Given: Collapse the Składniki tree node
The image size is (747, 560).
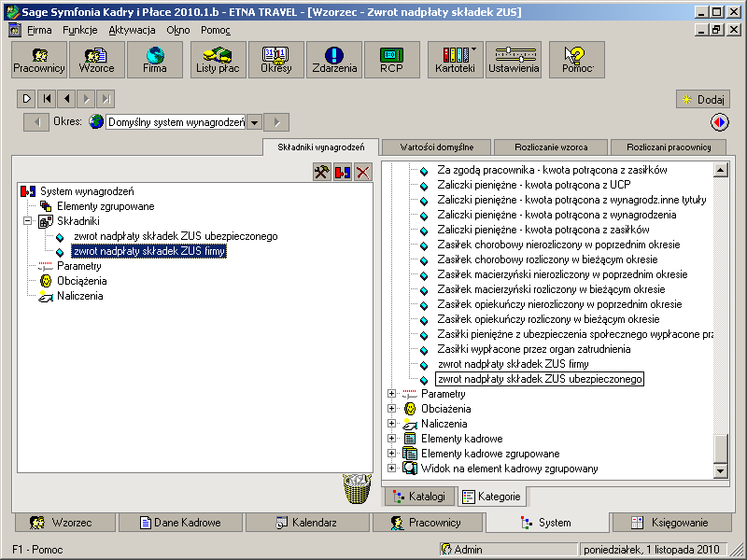Looking at the screenshot, I should tap(28, 221).
